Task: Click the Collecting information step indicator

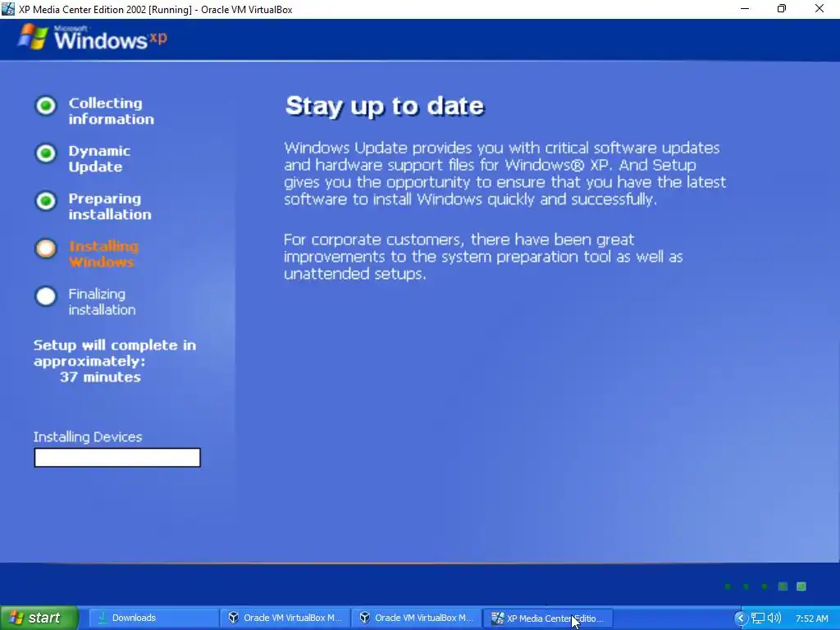Action: 46,106
